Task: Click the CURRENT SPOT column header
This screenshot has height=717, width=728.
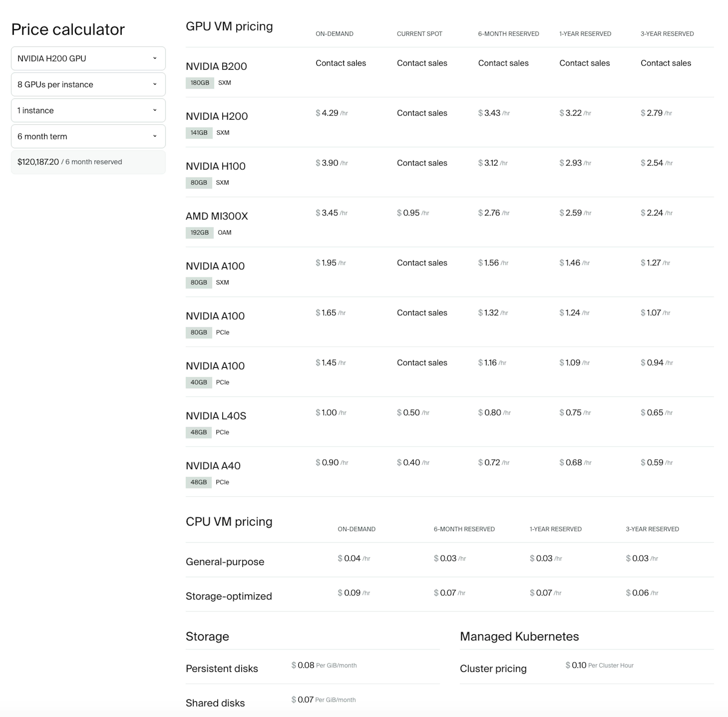Action: tap(419, 34)
